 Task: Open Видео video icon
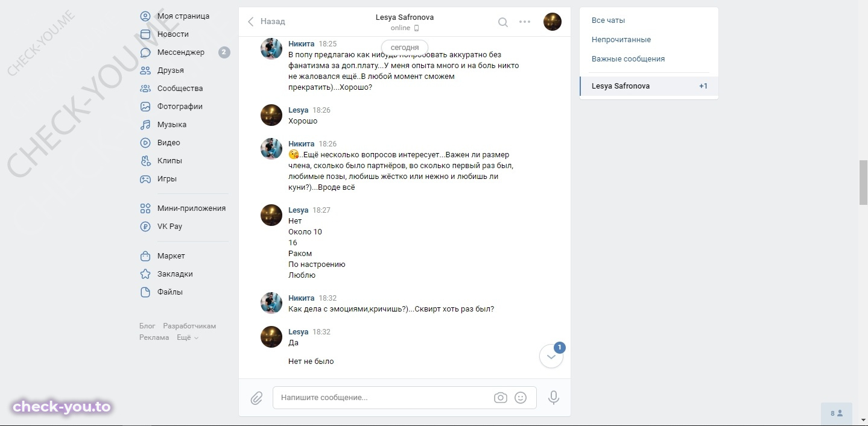tap(145, 143)
